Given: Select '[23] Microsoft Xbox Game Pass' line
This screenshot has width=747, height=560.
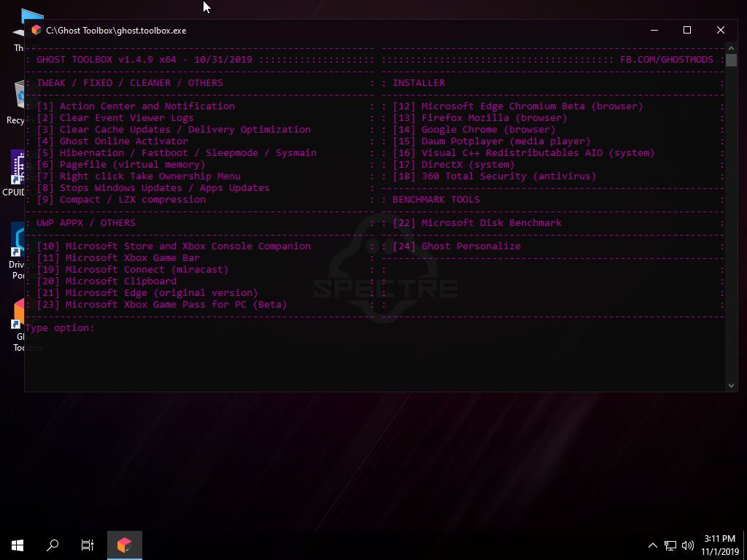Looking at the screenshot, I should click(x=162, y=304).
